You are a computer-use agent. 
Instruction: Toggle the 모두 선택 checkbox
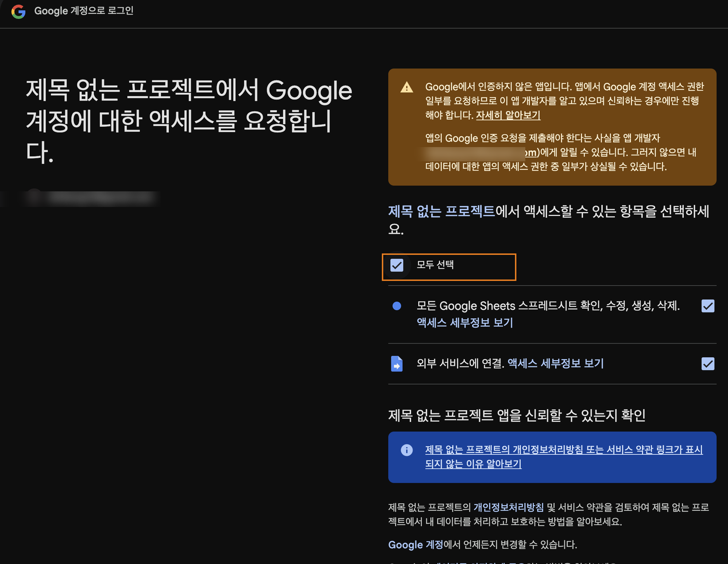pos(397,265)
